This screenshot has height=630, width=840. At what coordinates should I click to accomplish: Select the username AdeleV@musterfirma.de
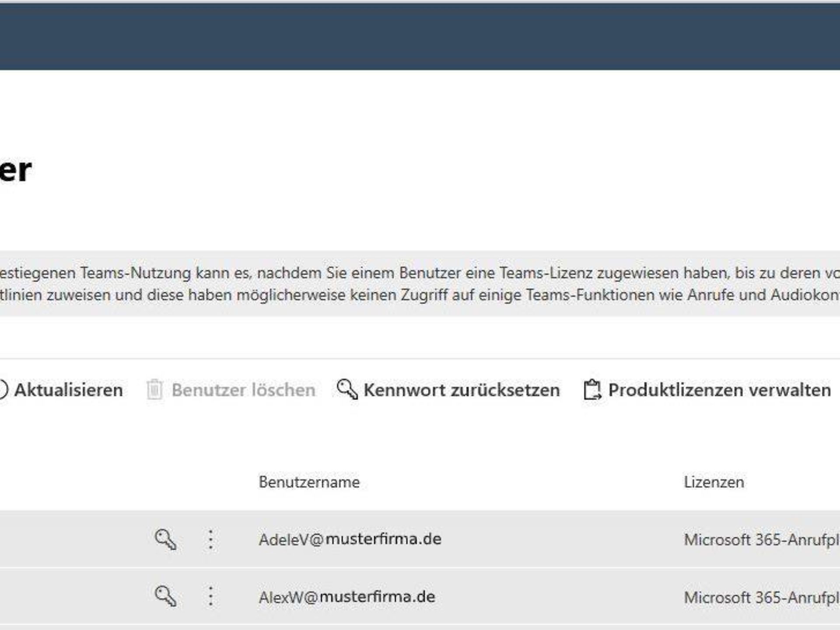[350, 539]
